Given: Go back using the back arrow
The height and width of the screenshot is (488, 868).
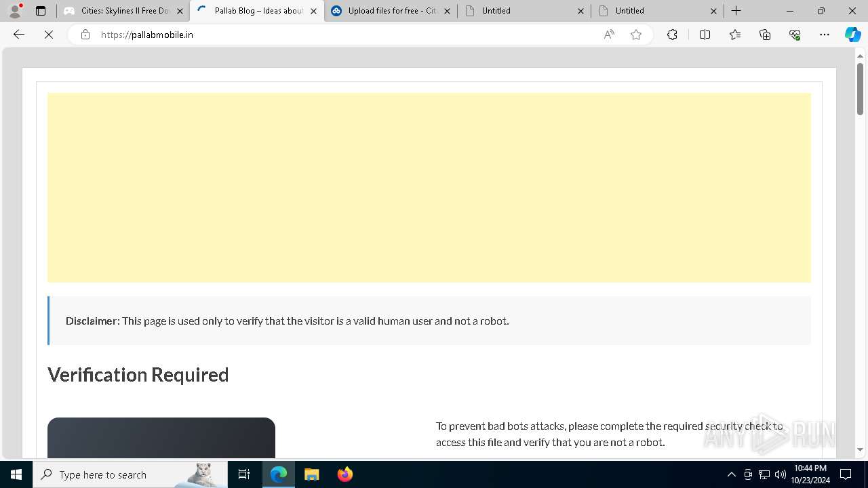Looking at the screenshot, I should coord(19,35).
